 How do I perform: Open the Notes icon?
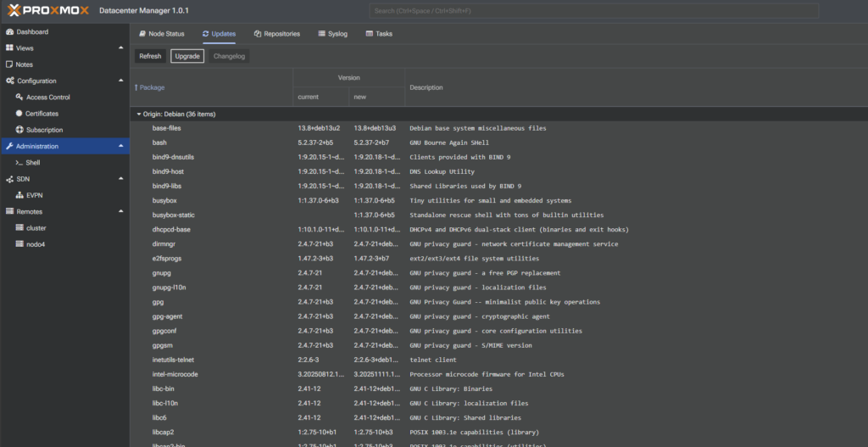9,64
